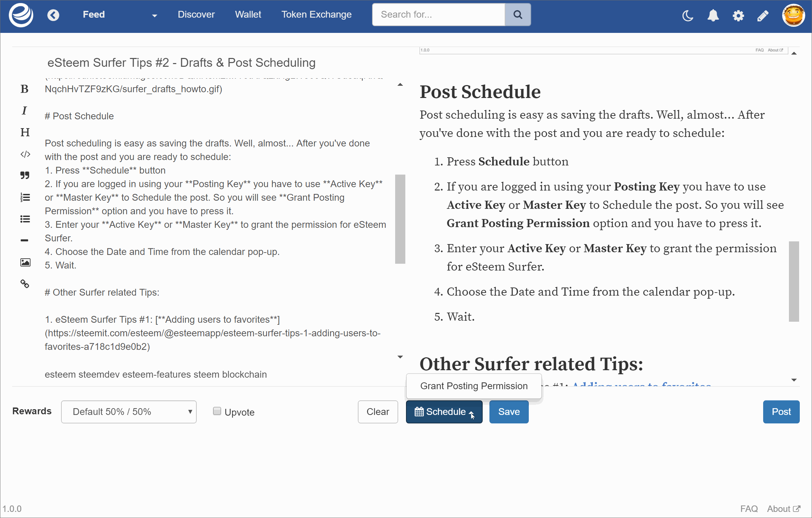Image resolution: width=812 pixels, height=518 pixels.
Task: Open the Rewards dropdown
Action: pyautogui.click(x=129, y=412)
